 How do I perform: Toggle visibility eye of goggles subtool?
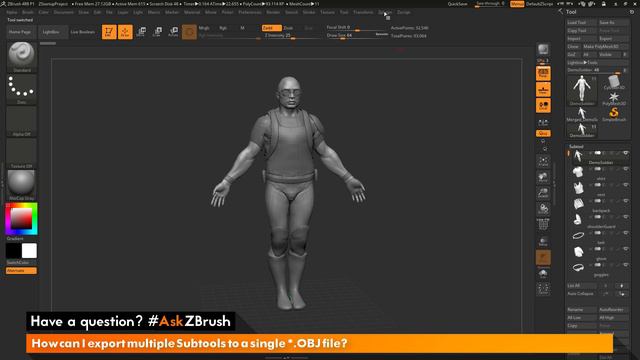626,265
